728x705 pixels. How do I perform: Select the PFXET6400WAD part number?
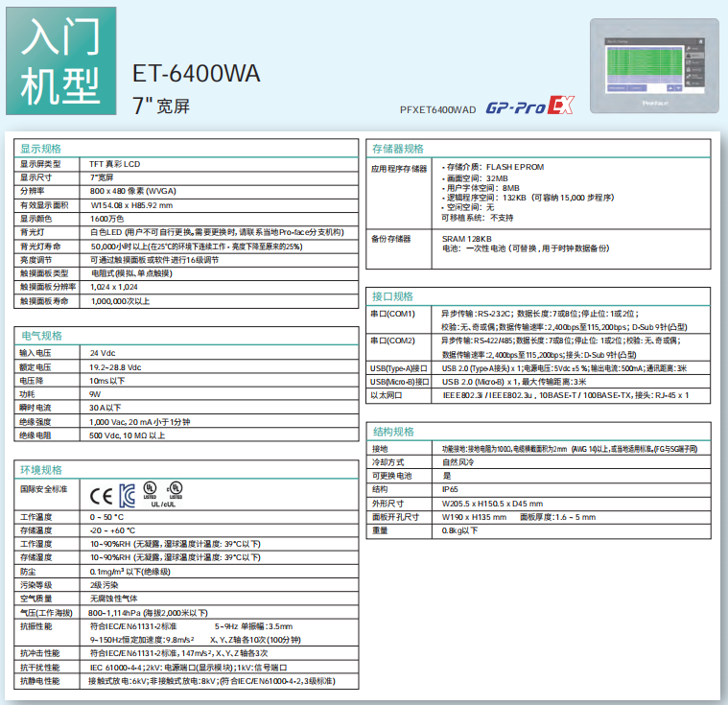click(x=437, y=110)
